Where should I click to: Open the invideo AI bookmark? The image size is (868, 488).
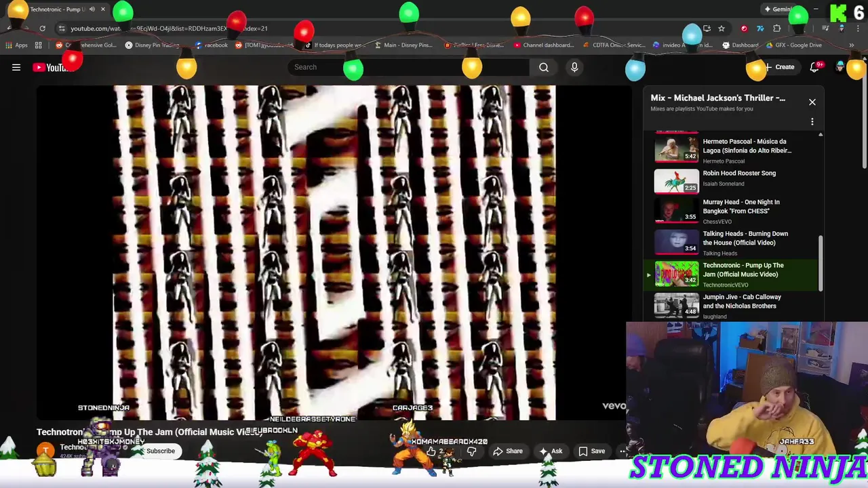[x=682, y=45]
